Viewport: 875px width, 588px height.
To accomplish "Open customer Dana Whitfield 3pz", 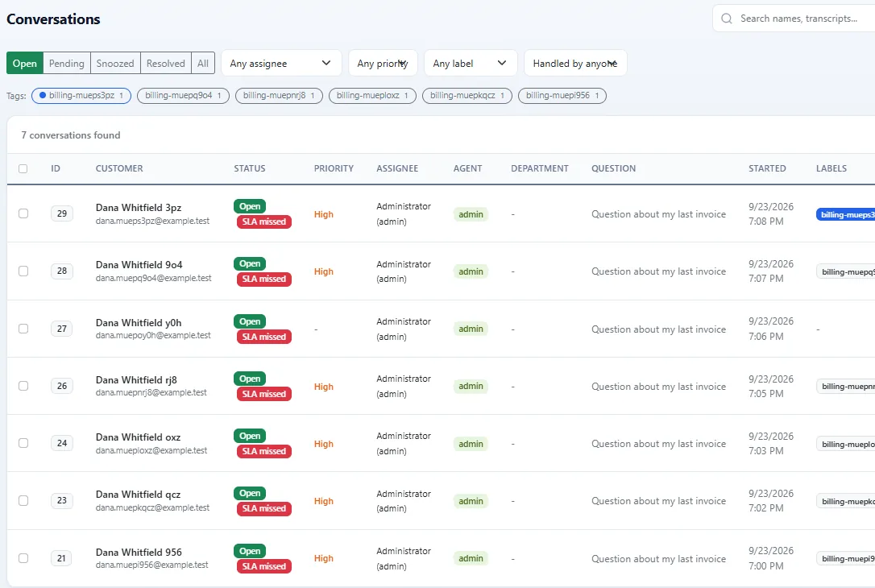I will click(139, 208).
